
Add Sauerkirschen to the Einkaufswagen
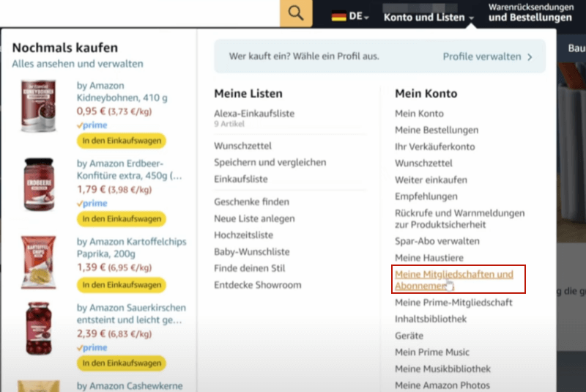tap(122, 363)
